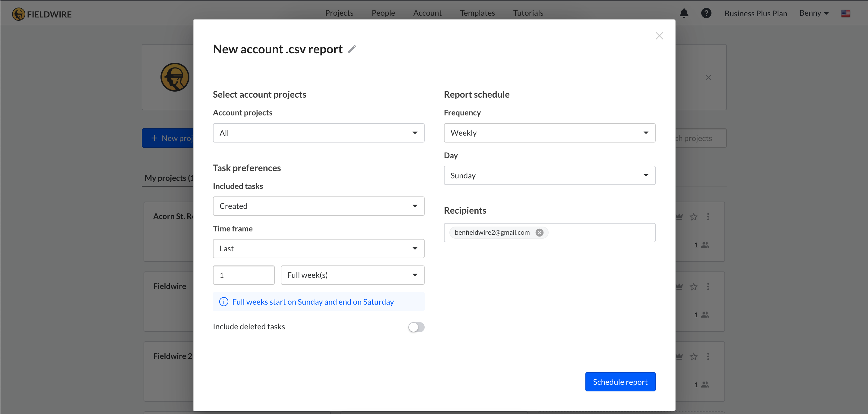Star the Acorn St. project card
This screenshot has height=414, width=868.
point(693,217)
